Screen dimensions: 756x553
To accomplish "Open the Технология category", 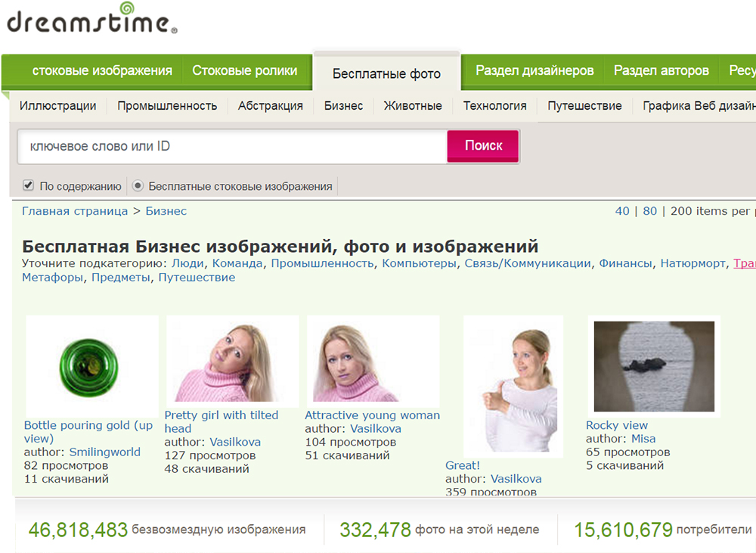I will (x=494, y=106).
